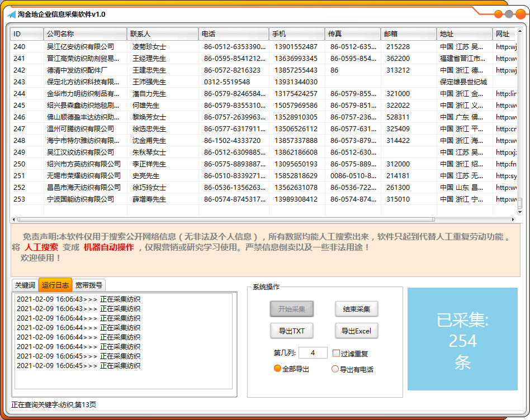Click the red 人工搜索 text
Viewport: 530px width, 420px height.
41,247
